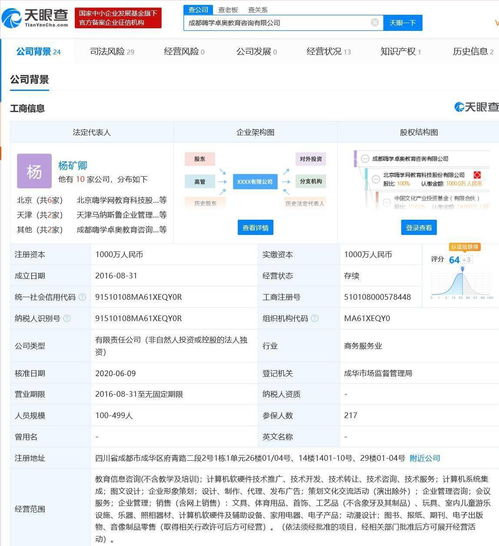The height and width of the screenshot is (546, 499).
Task: Open the 公司发展 tab
Action: tap(257, 52)
